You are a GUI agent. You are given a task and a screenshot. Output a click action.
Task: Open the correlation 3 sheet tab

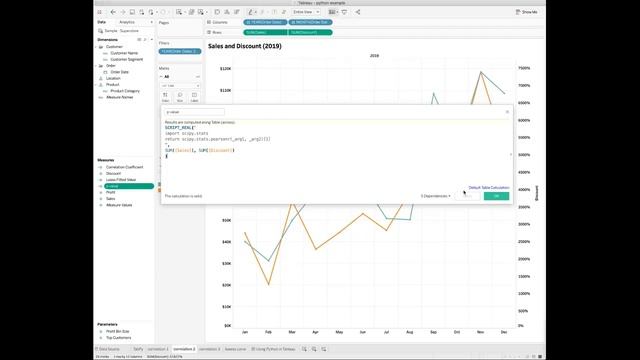209,349
